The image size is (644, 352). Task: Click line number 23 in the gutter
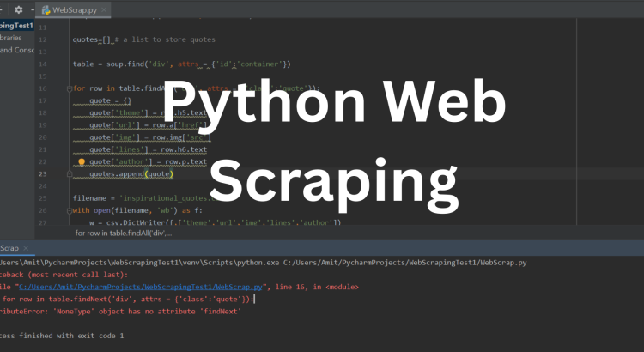pyautogui.click(x=43, y=174)
